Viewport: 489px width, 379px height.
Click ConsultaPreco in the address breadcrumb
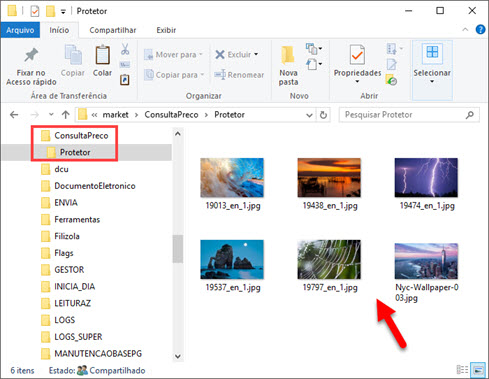coord(171,115)
